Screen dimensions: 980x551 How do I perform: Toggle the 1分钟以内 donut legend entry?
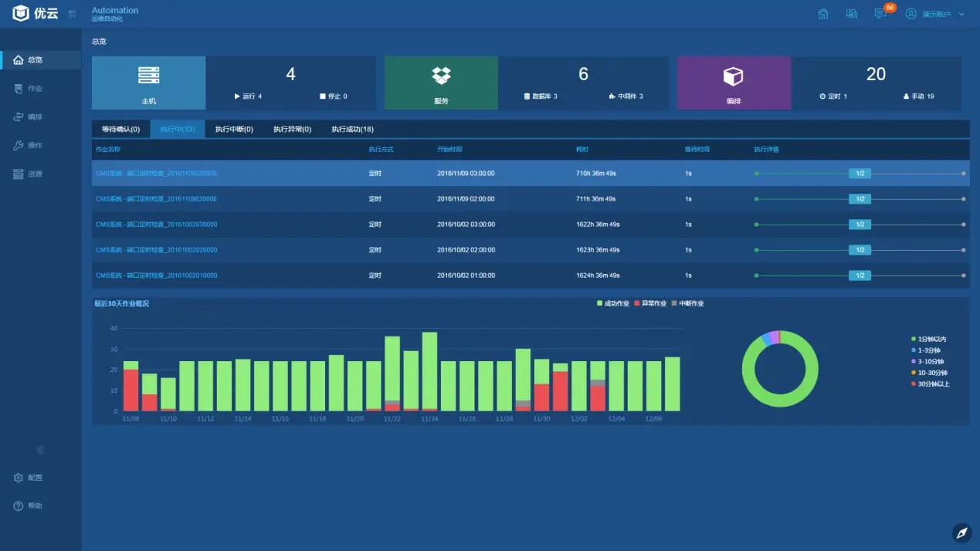point(929,340)
